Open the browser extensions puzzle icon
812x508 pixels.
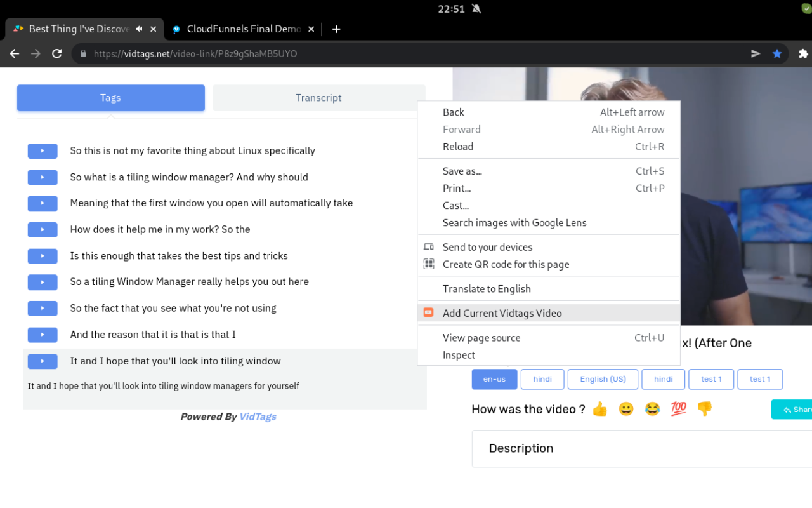point(801,53)
